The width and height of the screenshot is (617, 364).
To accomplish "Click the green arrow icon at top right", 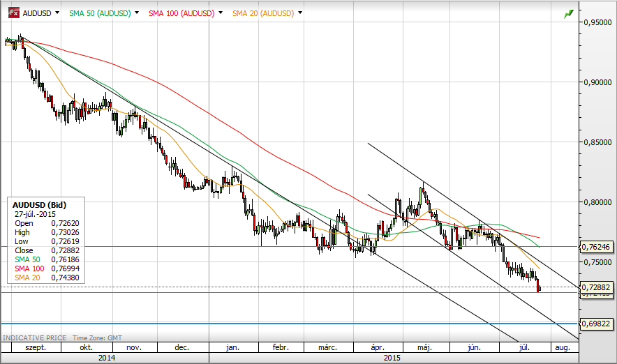I will 569,13.
